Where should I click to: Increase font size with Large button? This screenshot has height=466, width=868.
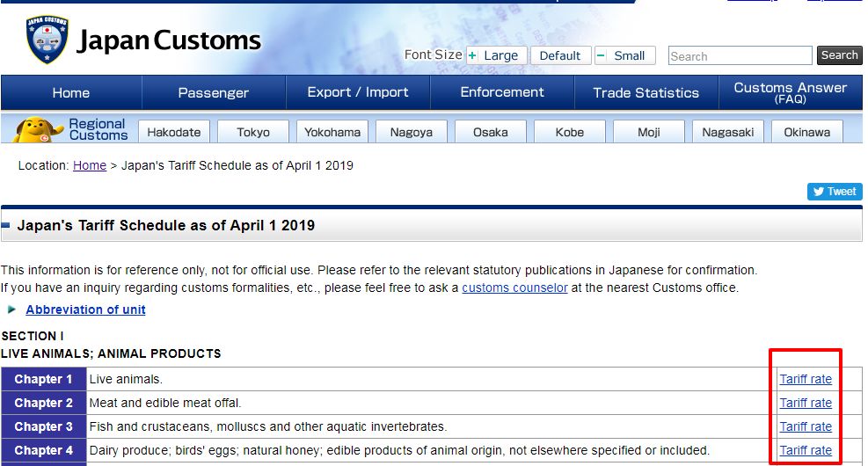click(x=496, y=55)
